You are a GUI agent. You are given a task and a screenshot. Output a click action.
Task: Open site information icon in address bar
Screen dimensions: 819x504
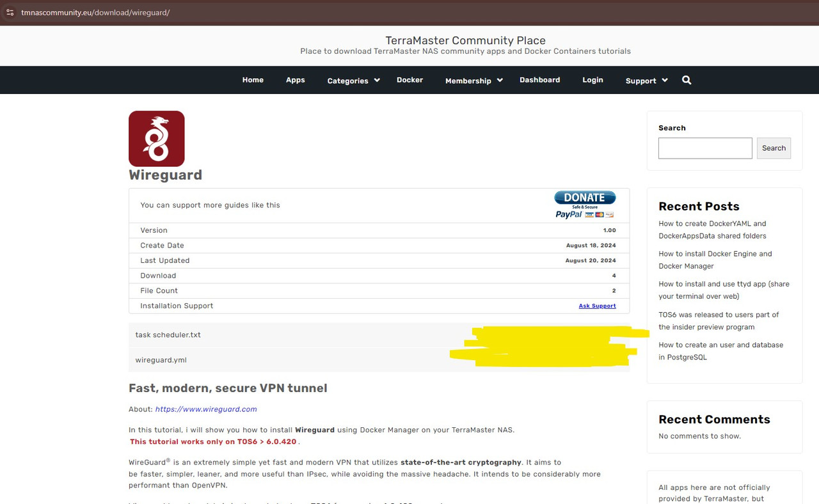click(10, 12)
